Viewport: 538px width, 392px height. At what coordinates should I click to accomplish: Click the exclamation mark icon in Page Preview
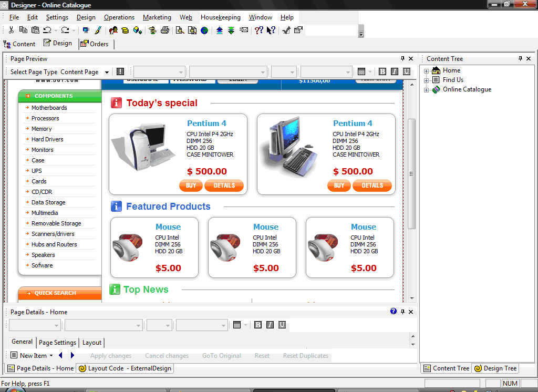point(120,71)
